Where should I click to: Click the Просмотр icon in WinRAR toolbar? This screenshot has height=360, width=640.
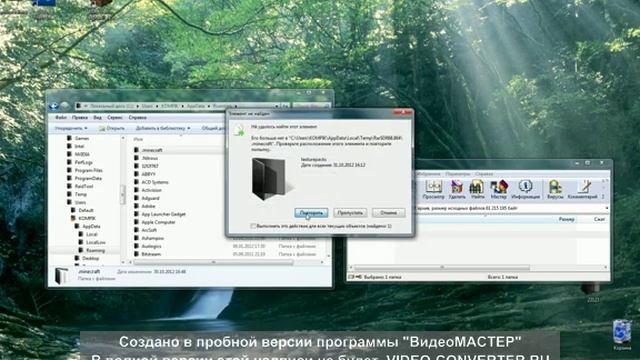(x=433, y=190)
